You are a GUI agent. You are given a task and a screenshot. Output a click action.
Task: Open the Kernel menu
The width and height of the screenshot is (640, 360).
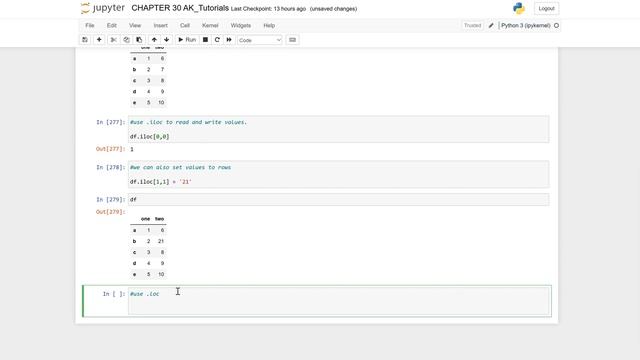coord(210,25)
